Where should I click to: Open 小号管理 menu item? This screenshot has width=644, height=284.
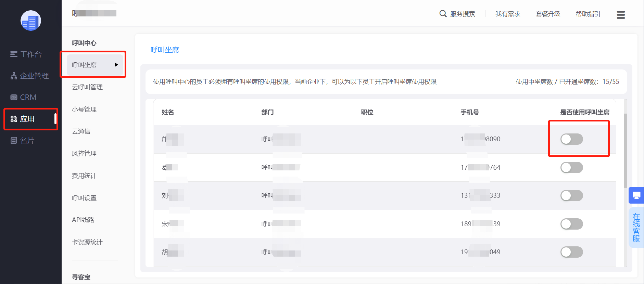(84, 109)
